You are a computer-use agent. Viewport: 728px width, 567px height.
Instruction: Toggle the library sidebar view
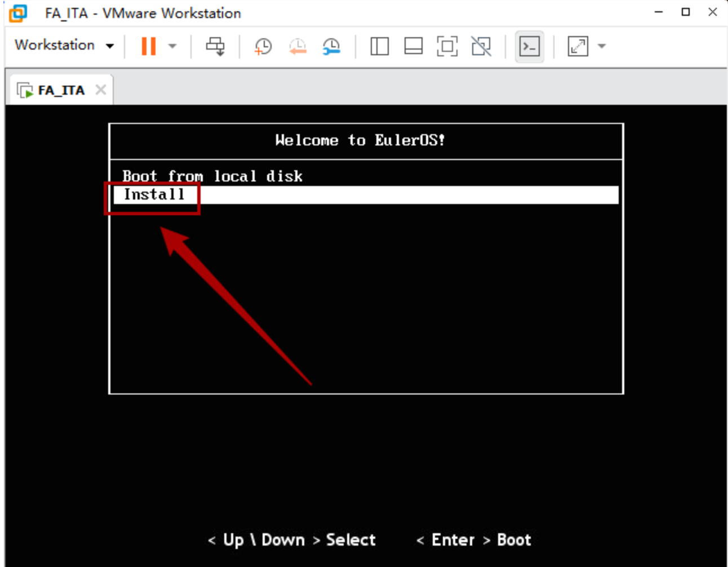(379, 46)
